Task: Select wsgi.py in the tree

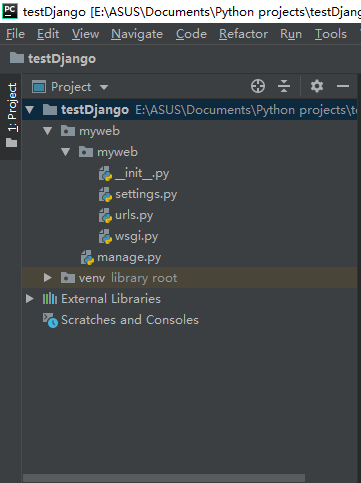Action: 137,236
